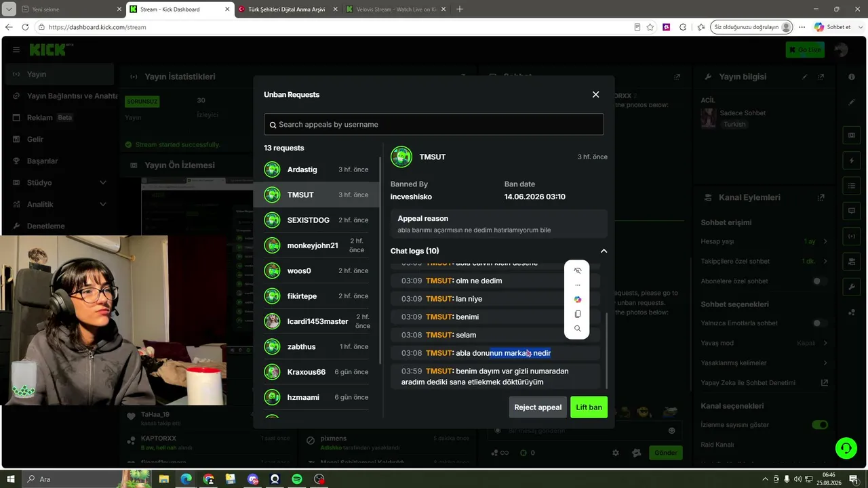Open Yapay Zeka ile Sohbet Denetimi link
Screen dimensions: 868x488
825,383
